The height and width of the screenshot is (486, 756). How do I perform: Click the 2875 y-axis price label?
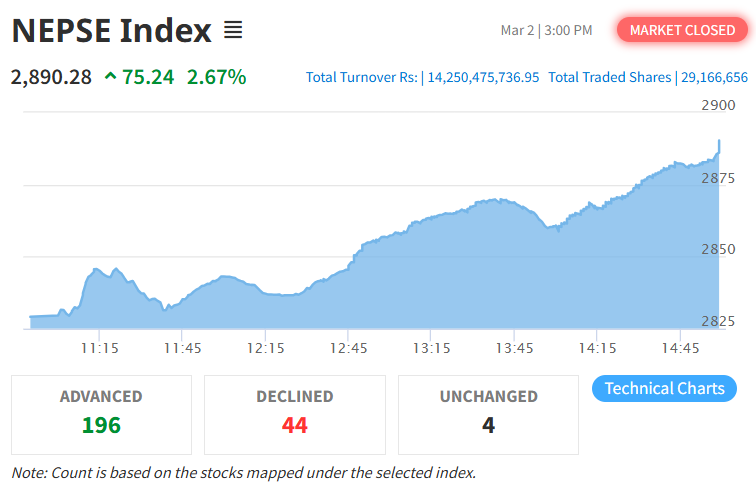[x=719, y=178]
